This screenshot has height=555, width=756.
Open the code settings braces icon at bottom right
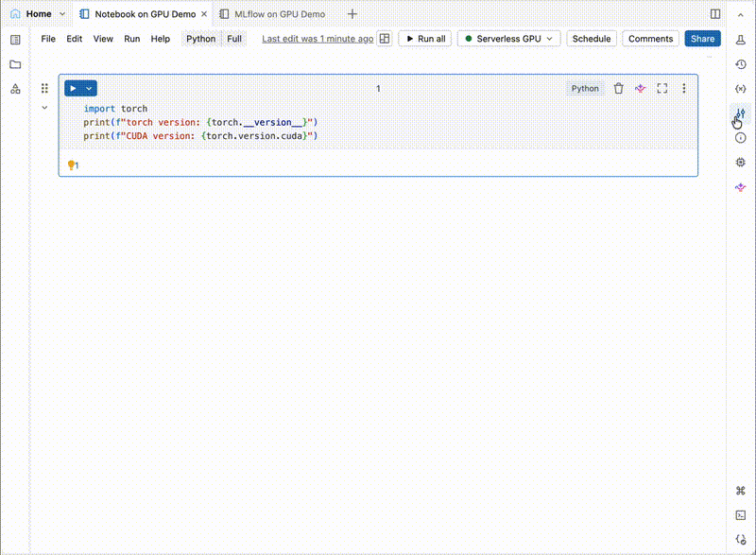[x=741, y=540]
